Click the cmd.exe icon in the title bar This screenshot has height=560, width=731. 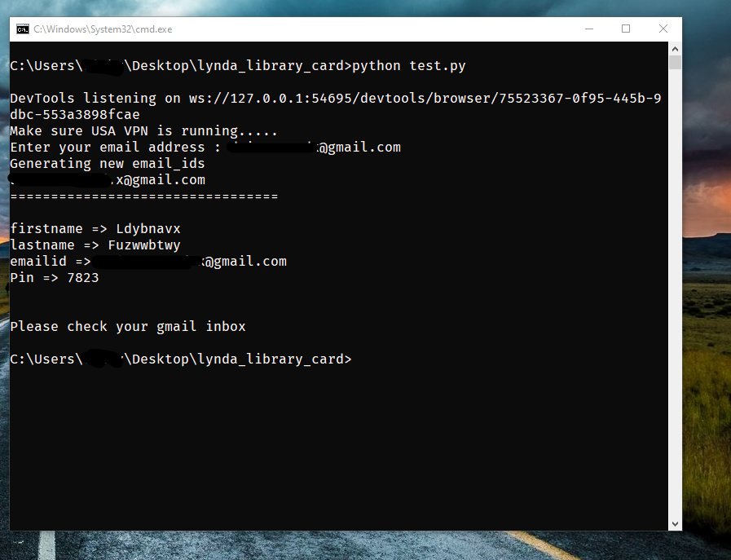23,29
